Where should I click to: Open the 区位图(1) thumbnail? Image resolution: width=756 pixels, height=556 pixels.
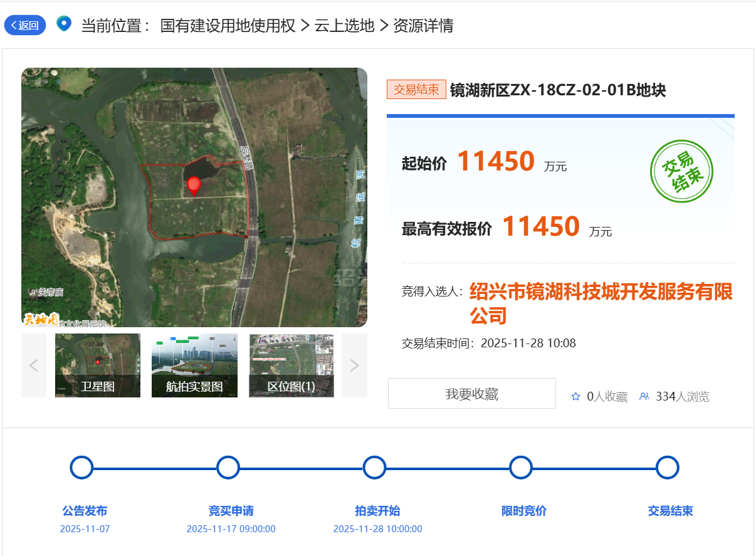[x=291, y=365]
